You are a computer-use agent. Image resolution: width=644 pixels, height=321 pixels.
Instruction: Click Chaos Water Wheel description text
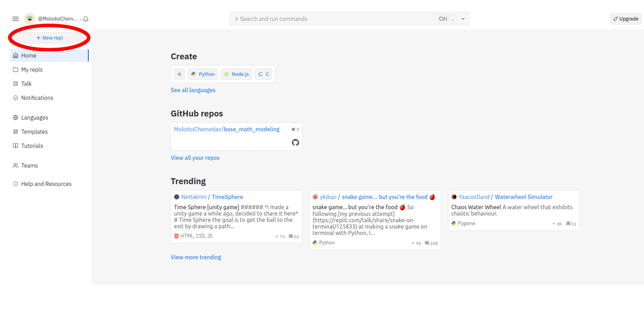[x=512, y=210]
